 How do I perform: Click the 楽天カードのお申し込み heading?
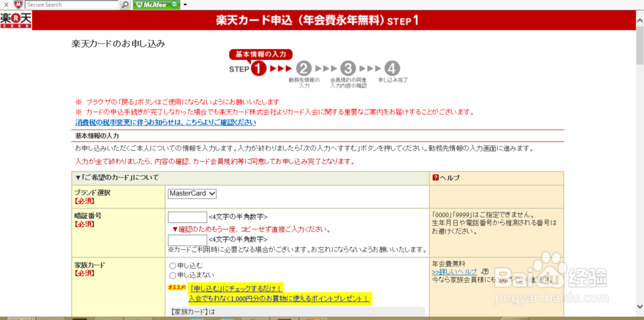click(x=118, y=44)
